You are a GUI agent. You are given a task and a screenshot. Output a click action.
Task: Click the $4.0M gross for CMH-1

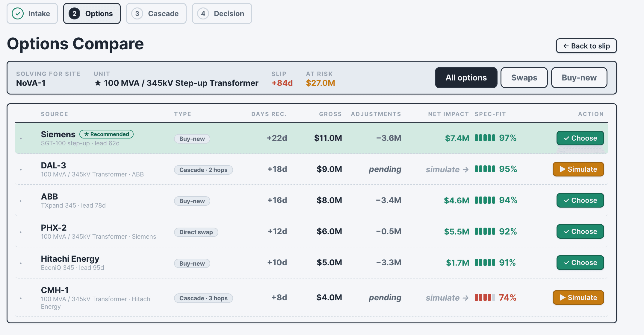329,297
